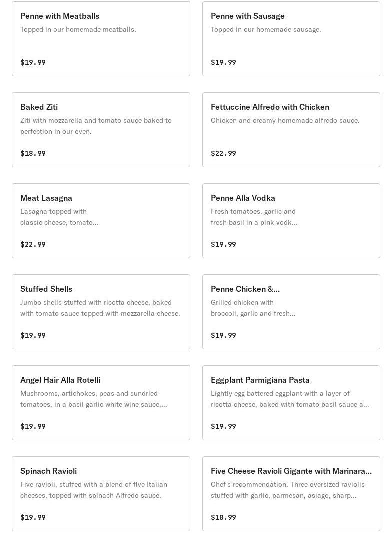Click the $18.99 Five Cheese Ravioli price
Image resolution: width=392 pixels, height=544 pixels.
(223, 517)
